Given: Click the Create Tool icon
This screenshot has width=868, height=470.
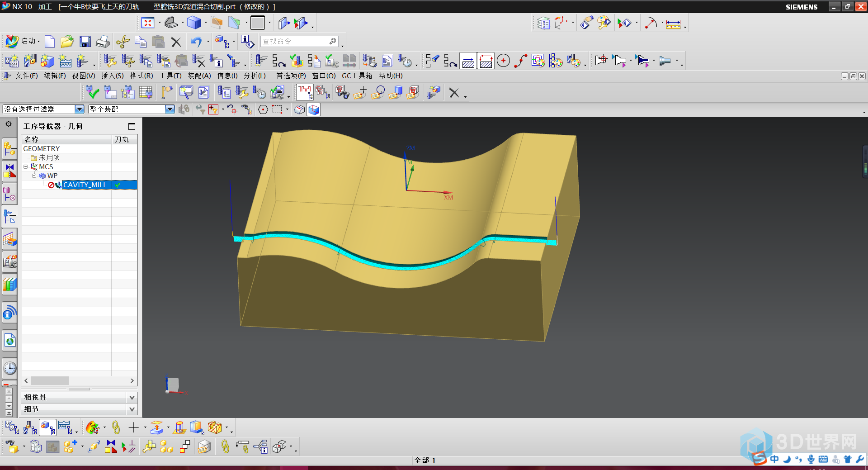Looking at the screenshot, I should (x=30, y=61).
